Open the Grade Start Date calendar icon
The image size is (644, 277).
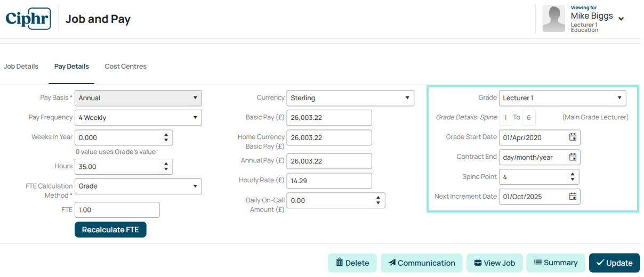pos(573,137)
